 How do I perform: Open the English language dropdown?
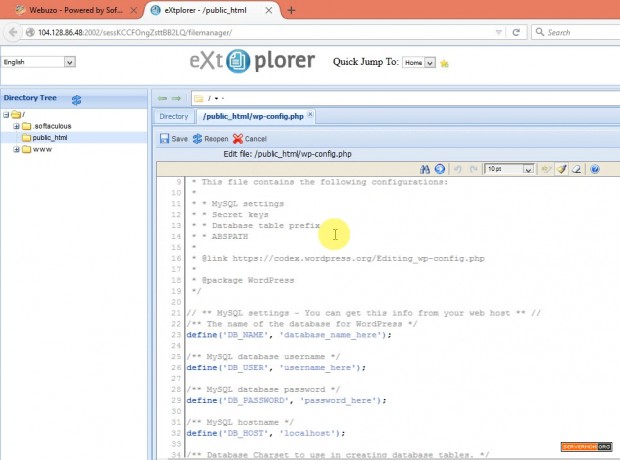[39, 62]
